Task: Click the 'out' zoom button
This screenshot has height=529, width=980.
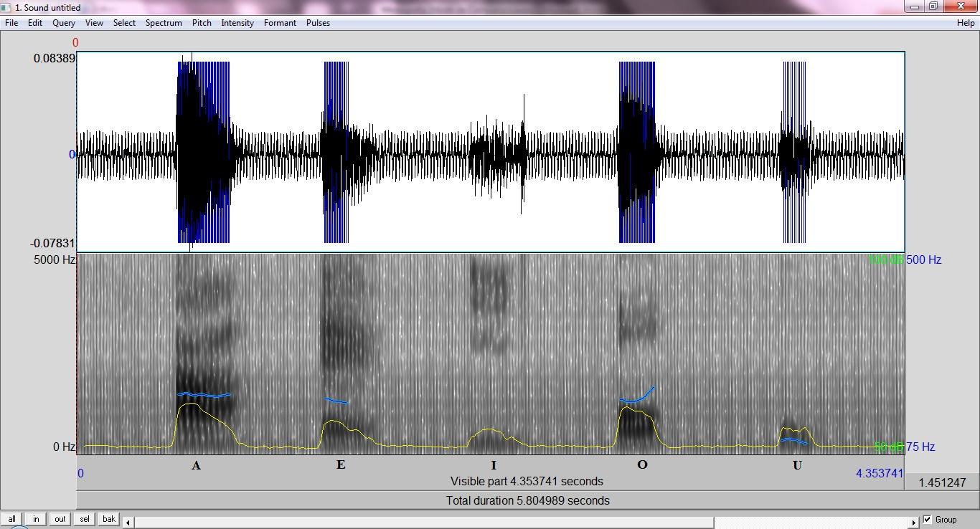Action: click(60, 519)
